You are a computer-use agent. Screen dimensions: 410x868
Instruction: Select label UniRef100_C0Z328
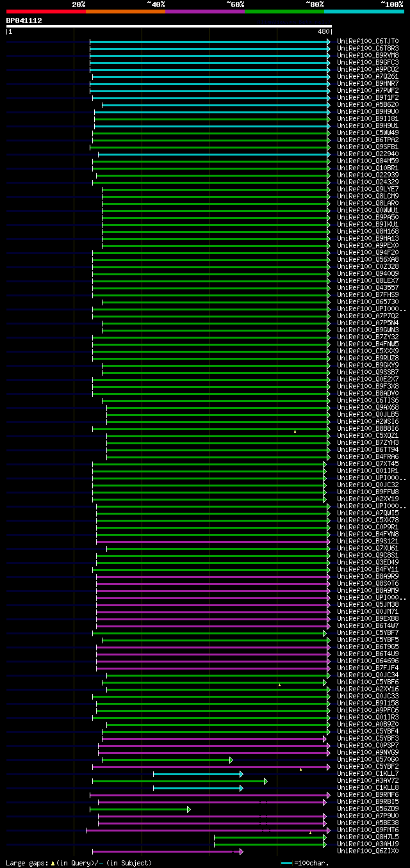tap(368, 266)
